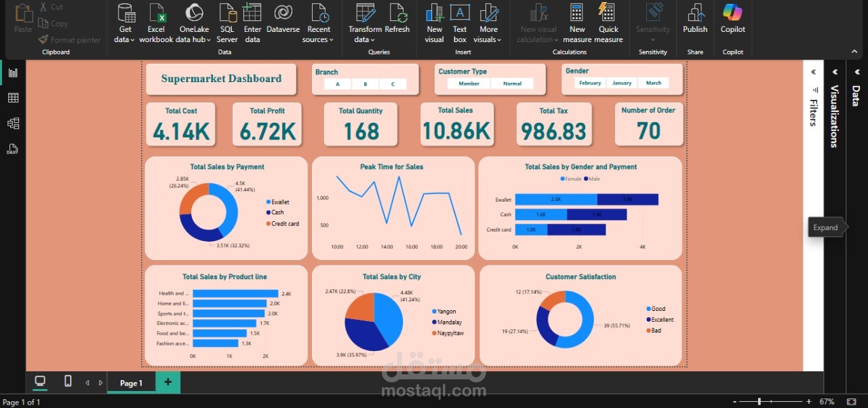Click Credit card legend item
868x408 pixels.
point(283,224)
